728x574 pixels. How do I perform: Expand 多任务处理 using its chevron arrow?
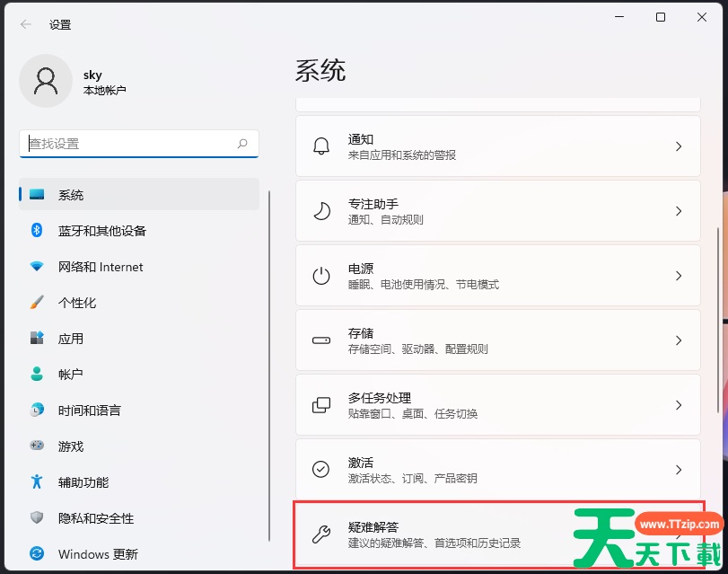pyautogui.click(x=679, y=405)
